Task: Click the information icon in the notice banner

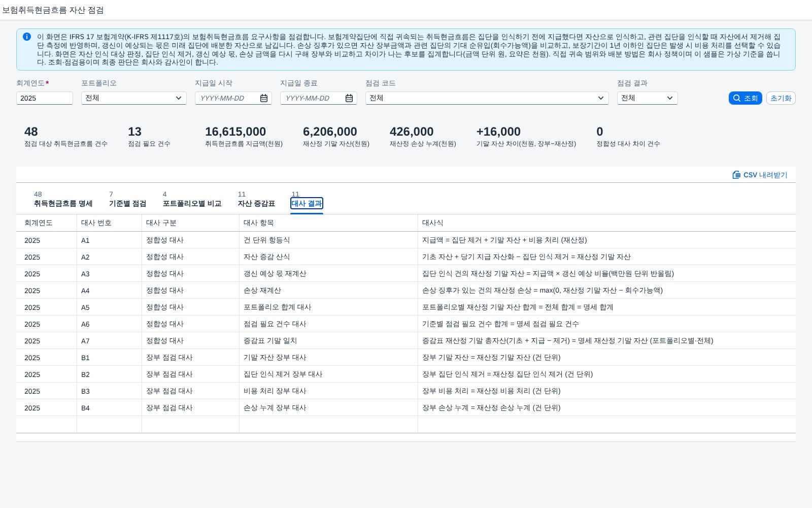Action: (x=27, y=37)
